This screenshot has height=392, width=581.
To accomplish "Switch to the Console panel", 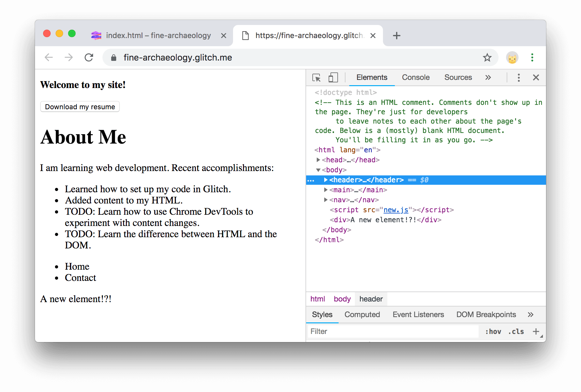I will point(416,77).
